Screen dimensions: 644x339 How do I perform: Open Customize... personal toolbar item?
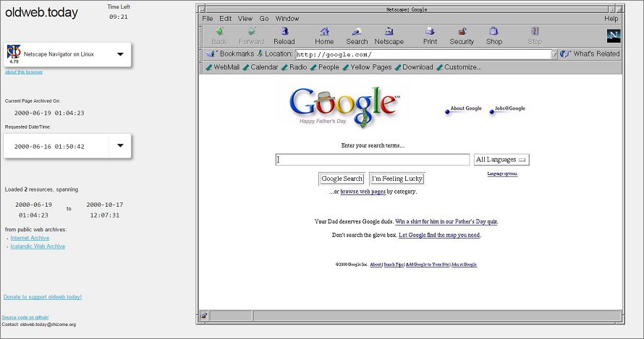tap(459, 67)
